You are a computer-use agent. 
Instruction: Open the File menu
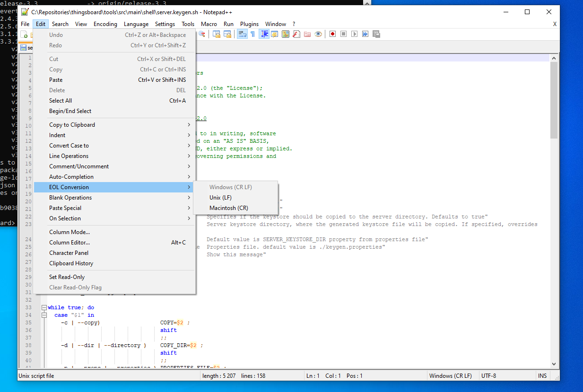25,24
